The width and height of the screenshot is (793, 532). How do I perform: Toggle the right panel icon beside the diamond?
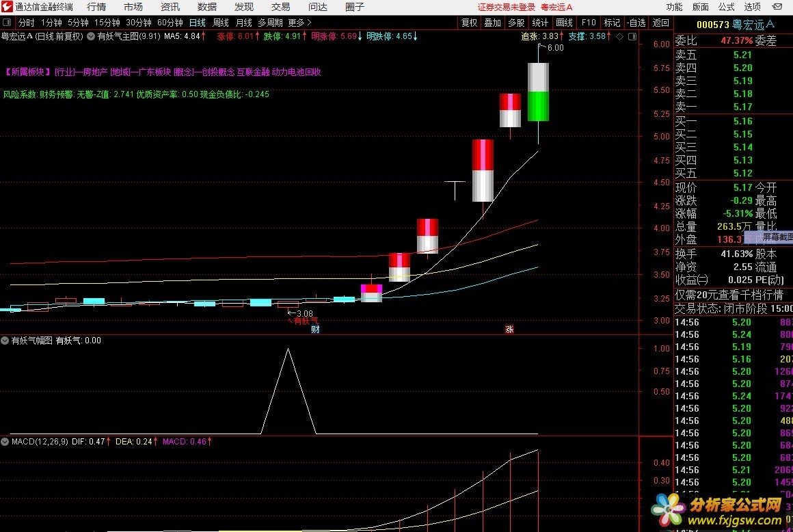pyautogui.click(x=632, y=36)
